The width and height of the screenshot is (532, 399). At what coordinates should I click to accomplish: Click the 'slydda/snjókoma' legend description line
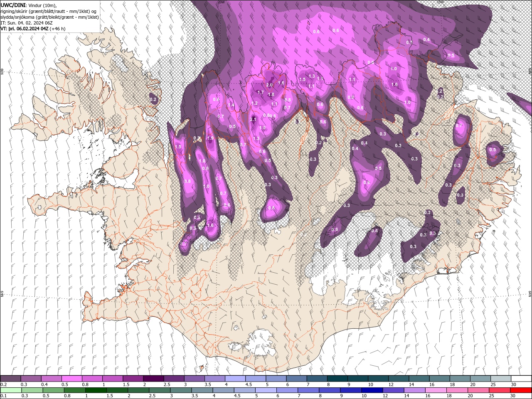[x=49, y=17]
